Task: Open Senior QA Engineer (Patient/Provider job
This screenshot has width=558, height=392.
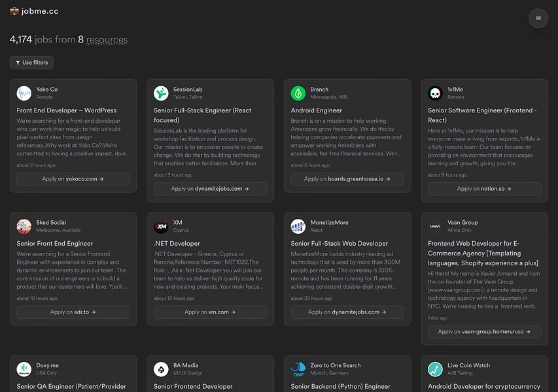Action: click(71, 386)
